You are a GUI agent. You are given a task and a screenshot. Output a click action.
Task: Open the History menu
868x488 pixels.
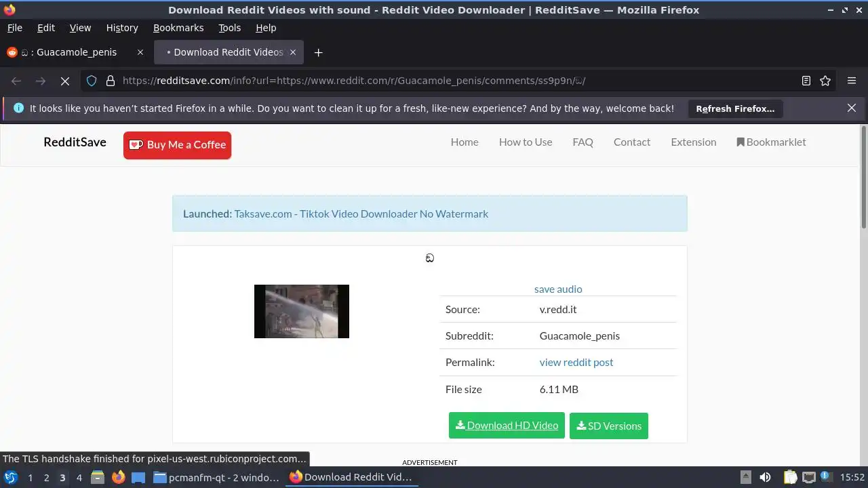coord(122,28)
